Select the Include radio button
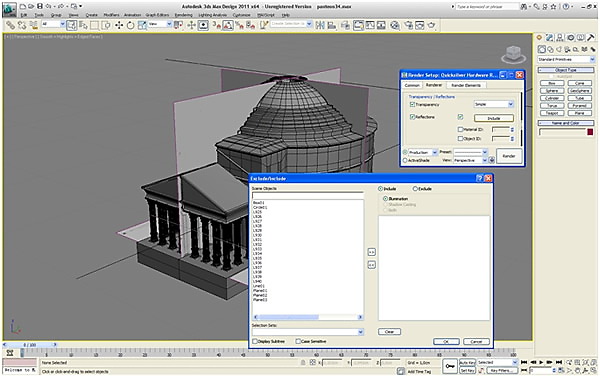The height and width of the screenshot is (377, 600). coord(380,189)
